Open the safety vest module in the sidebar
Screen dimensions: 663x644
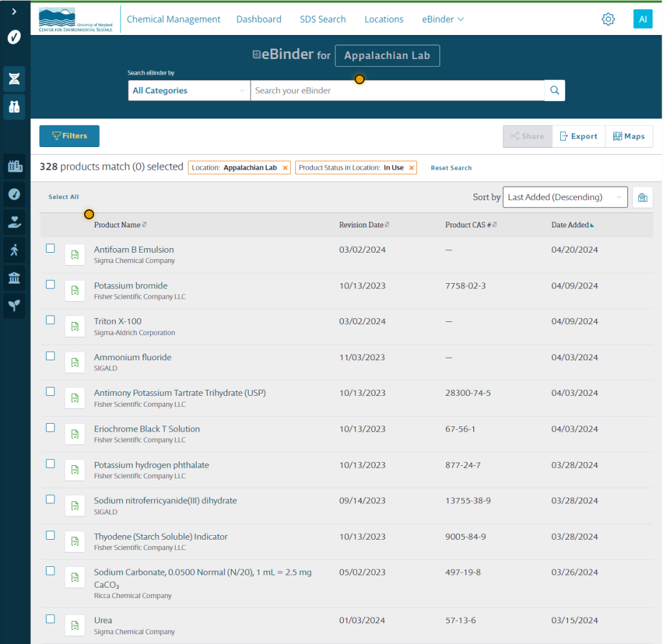[14, 107]
